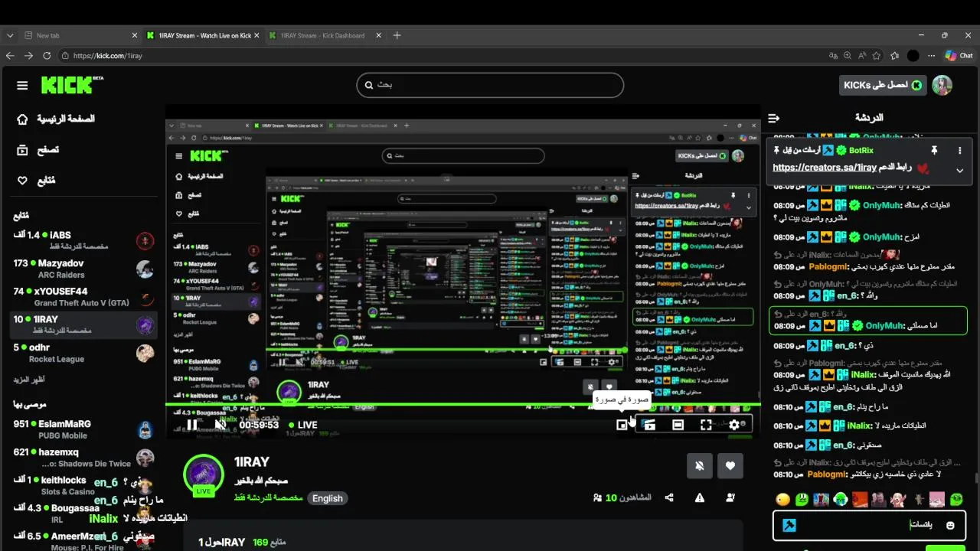The height and width of the screenshot is (551, 980).
Task: Unpin the pinned BotRix message
Action: pyautogui.click(x=934, y=150)
